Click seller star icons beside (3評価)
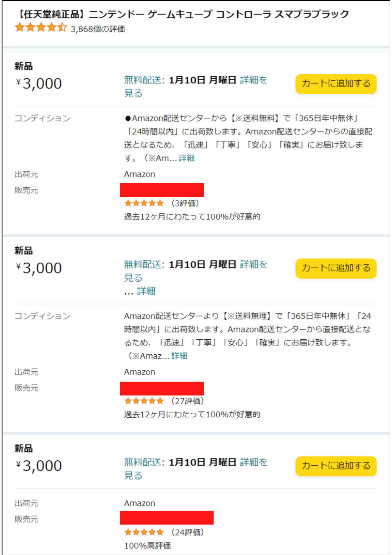 tap(144, 203)
